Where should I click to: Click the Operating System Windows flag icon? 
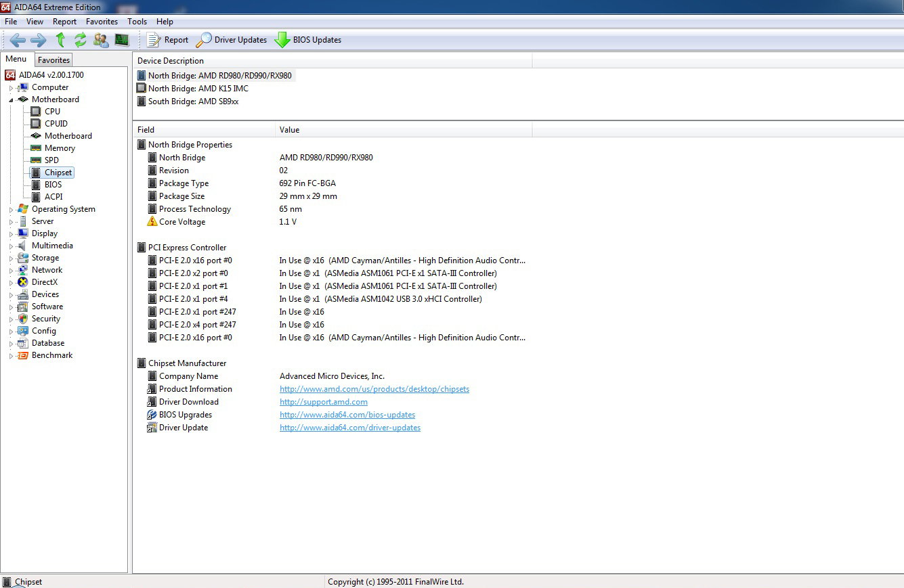click(x=23, y=209)
